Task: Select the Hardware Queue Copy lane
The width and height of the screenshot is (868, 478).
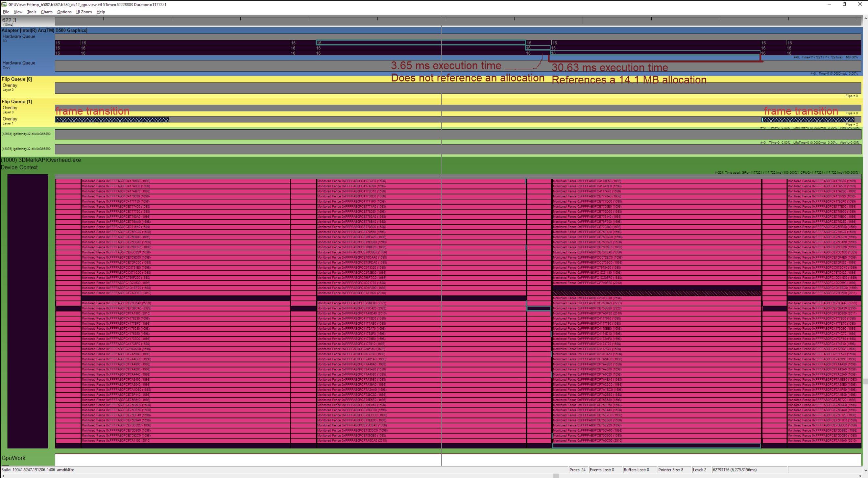Action: pos(18,65)
